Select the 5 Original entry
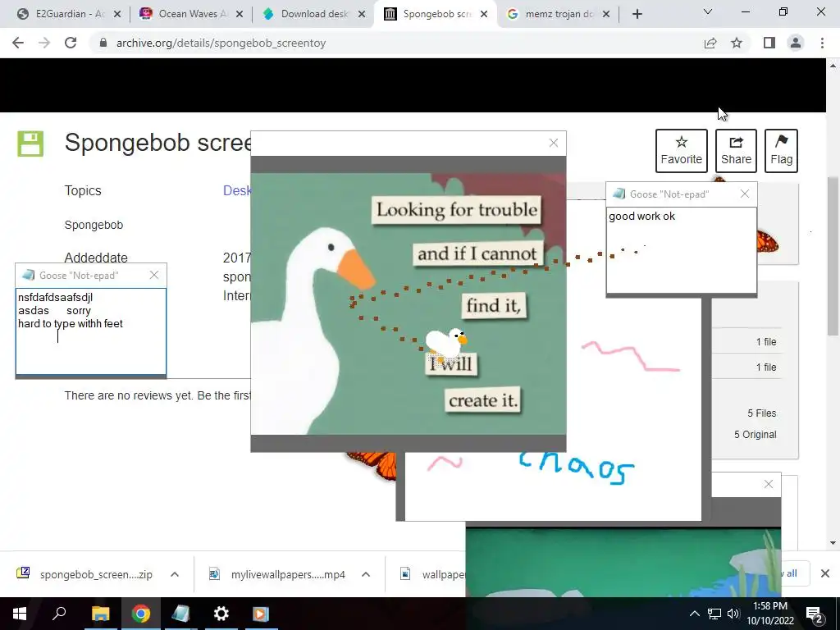Screen dimensions: 840x630 pyautogui.click(x=755, y=435)
